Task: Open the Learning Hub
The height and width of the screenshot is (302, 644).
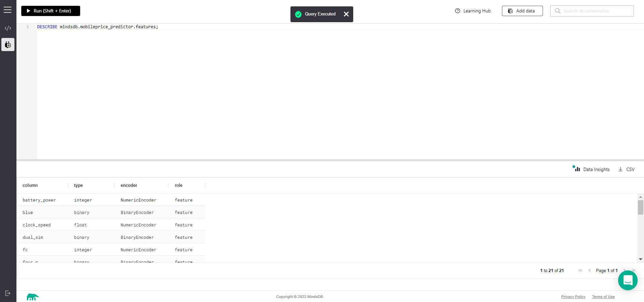Action: (x=473, y=11)
